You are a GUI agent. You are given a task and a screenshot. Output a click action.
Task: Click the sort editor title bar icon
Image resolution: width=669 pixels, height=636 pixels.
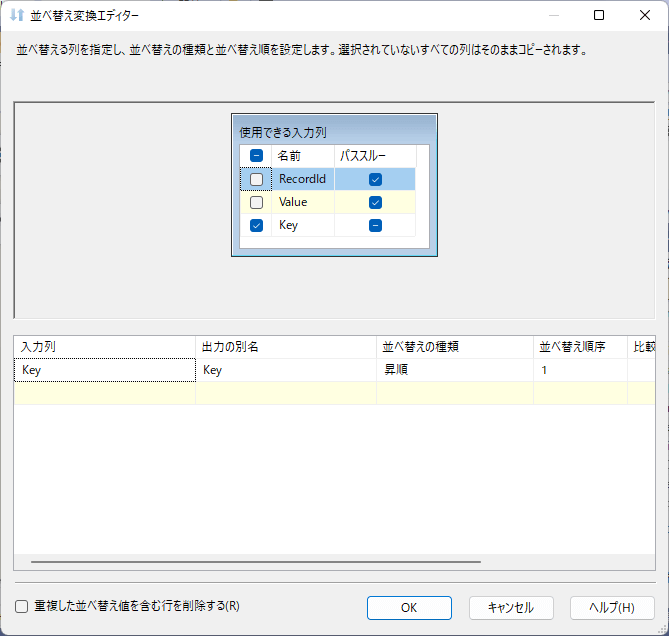(17, 15)
